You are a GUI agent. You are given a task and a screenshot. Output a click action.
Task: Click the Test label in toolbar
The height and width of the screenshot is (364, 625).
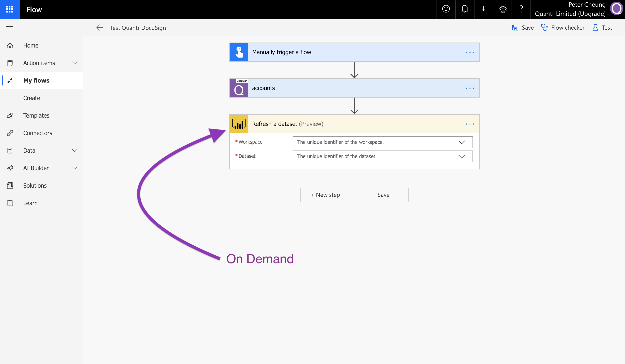tap(607, 28)
